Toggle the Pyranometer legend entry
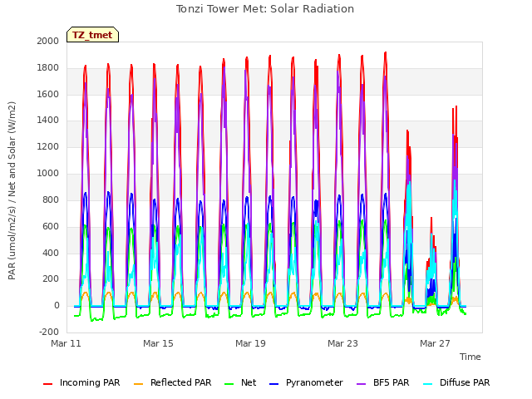The height and width of the screenshot is (399, 532). point(306,383)
